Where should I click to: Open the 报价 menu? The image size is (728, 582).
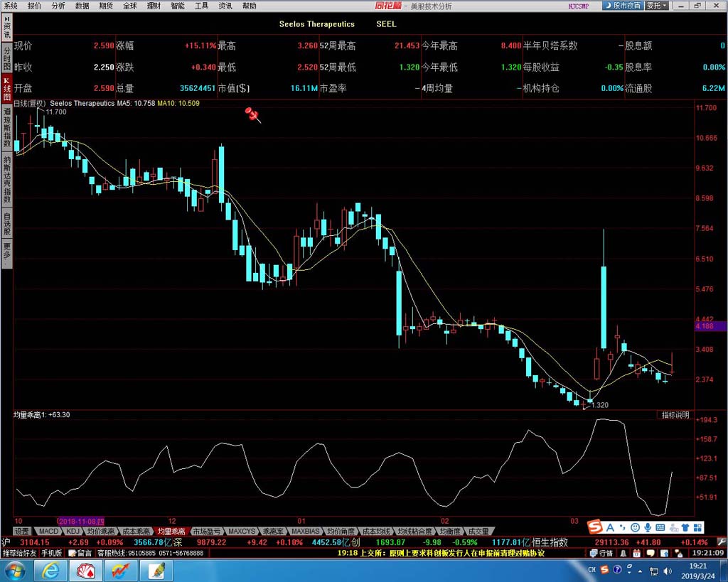34,6
